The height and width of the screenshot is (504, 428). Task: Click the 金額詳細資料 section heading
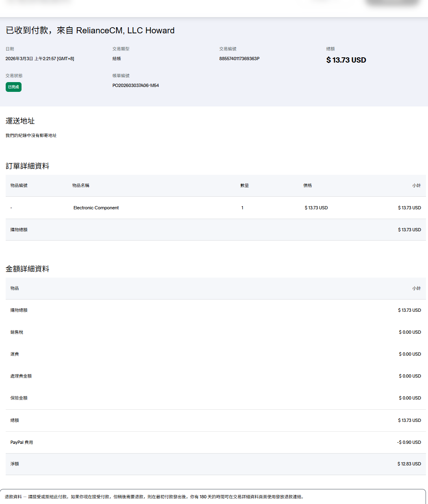click(x=28, y=269)
